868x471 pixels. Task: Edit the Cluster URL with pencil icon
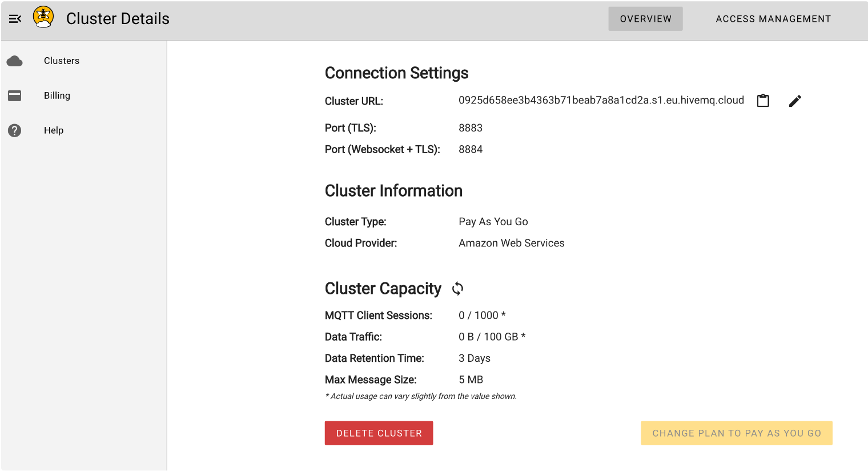[x=795, y=101]
